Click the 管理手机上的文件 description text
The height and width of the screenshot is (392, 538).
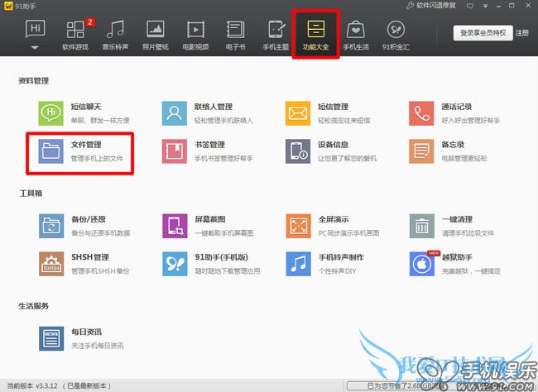97,158
